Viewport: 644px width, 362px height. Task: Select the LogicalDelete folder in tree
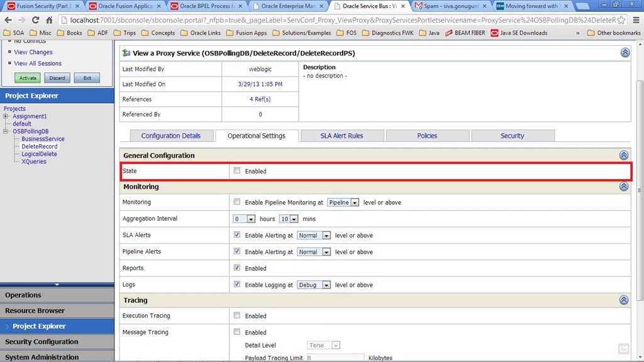(39, 154)
